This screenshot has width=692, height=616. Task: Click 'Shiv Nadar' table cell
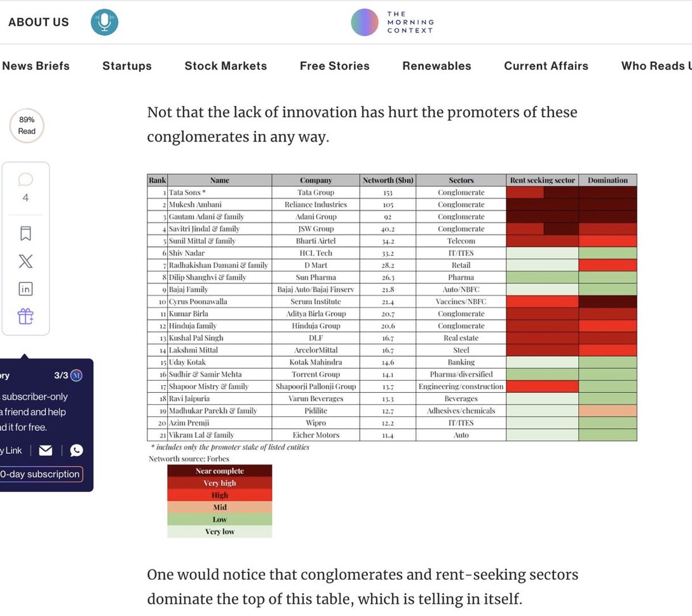tap(219, 253)
